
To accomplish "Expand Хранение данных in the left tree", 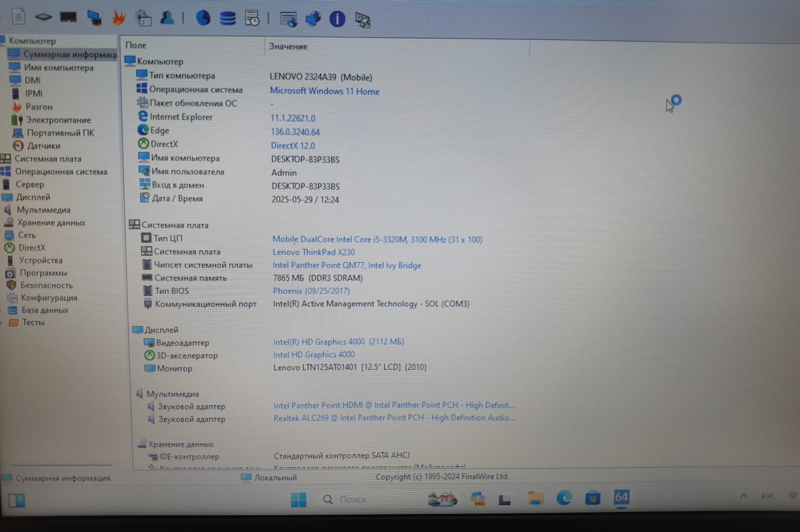I will click(x=51, y=223).
